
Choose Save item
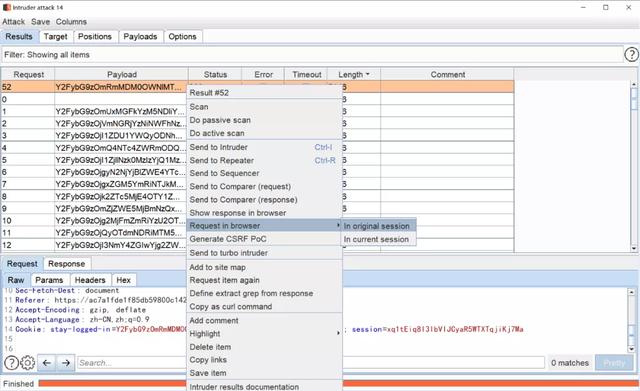coord(264,373)
